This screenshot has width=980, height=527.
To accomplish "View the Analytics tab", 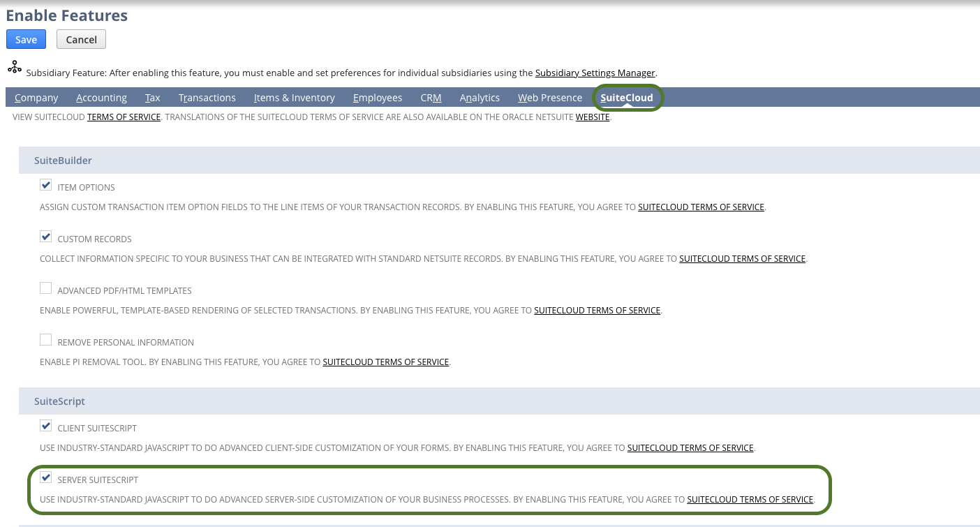I will click(x=480, y=98).
